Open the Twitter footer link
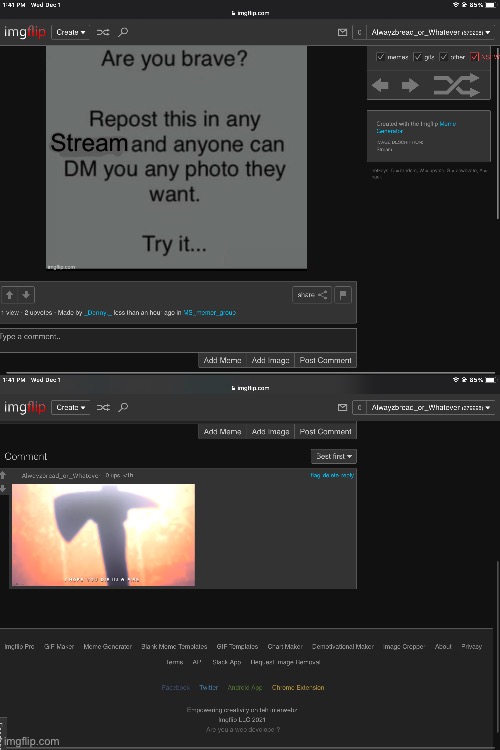Screen dimensions: 500x750 tap(208, 687)
